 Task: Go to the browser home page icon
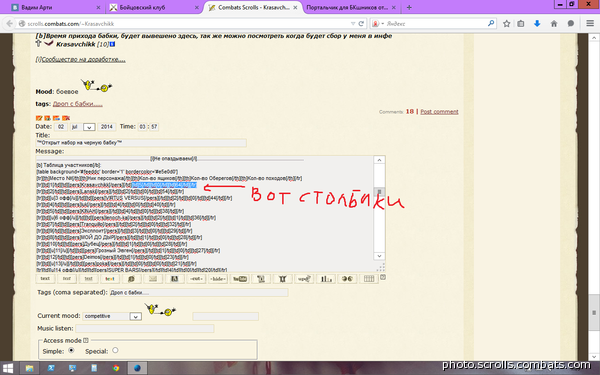coord(554,24)
